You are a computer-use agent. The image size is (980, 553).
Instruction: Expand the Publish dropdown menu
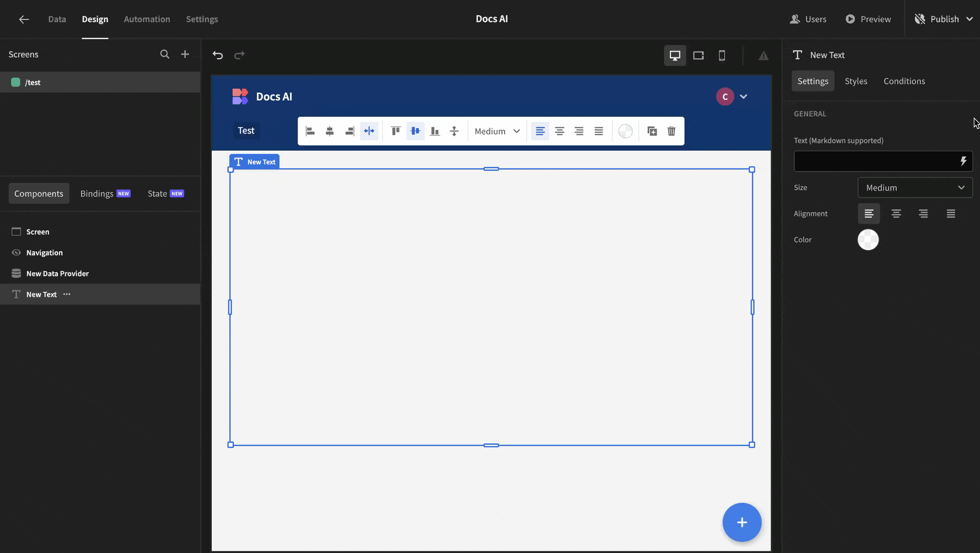coord(969,19)
